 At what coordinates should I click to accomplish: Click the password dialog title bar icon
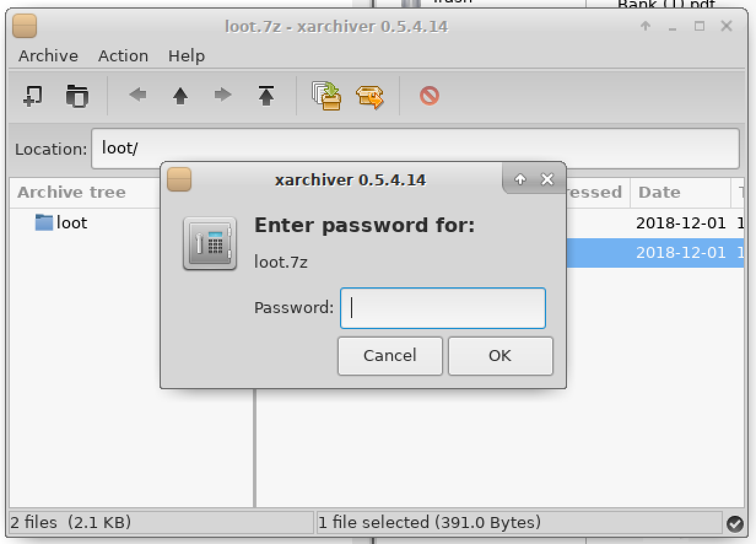(x=179, y=180)
